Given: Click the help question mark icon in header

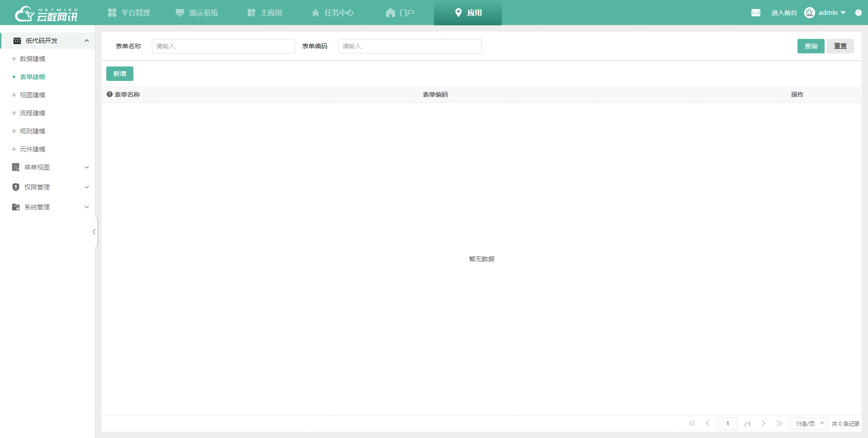Looking at the screenshot, I should tap(858, 13).
